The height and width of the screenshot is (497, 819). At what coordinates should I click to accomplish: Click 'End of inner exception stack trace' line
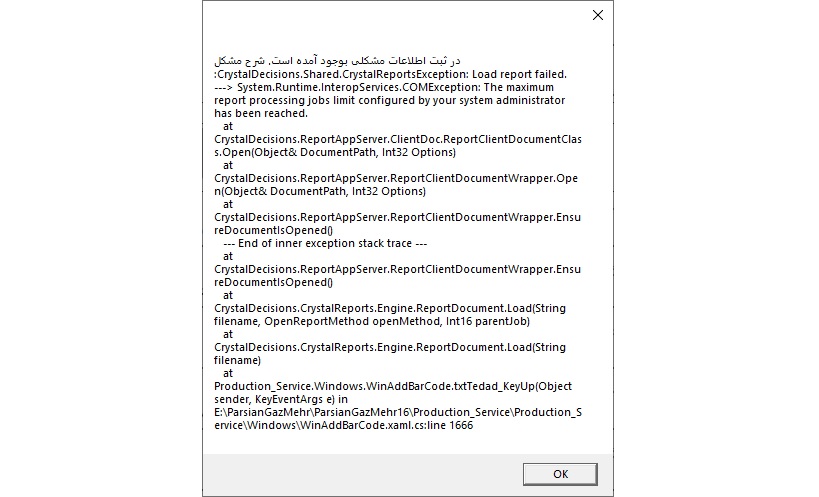325,243
